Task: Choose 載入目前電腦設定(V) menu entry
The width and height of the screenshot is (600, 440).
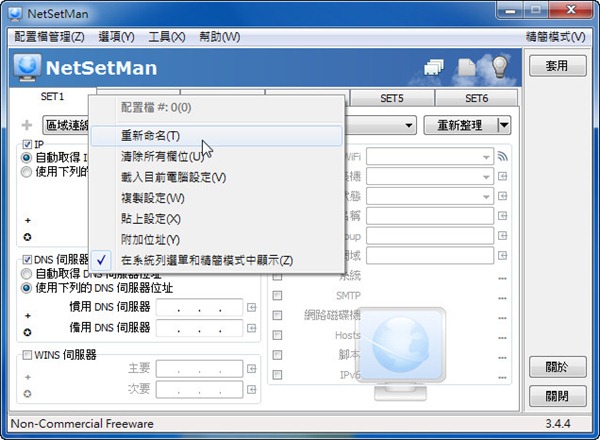Action: (x=216, y=177)
